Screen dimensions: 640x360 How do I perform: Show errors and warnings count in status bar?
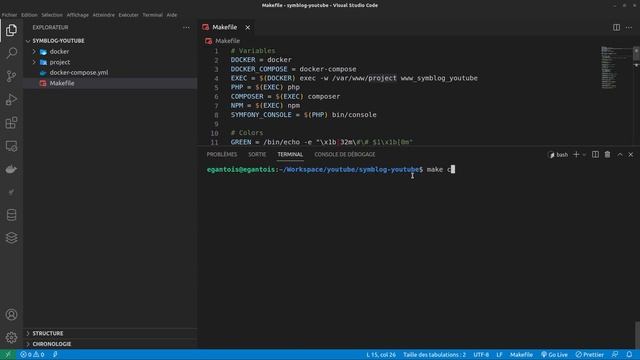32,355
